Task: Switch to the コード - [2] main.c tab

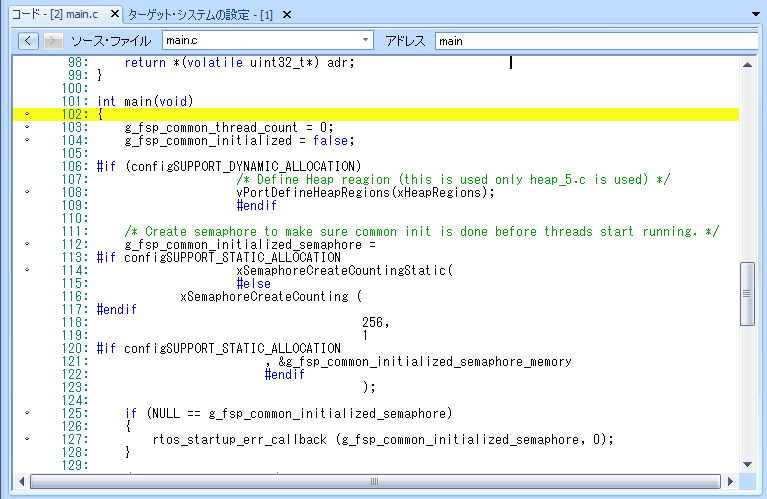Action: click(x=55, y=14)
